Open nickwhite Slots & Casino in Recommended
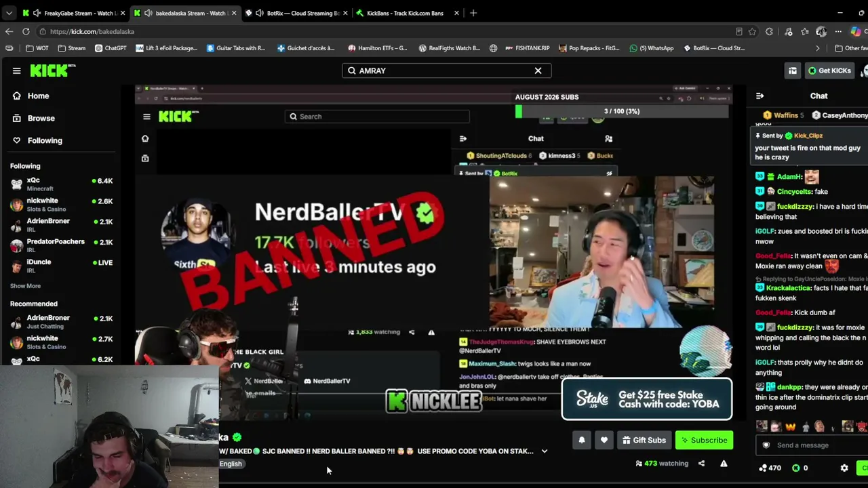This screenshot has width=868, height=488. coord(61,342)
